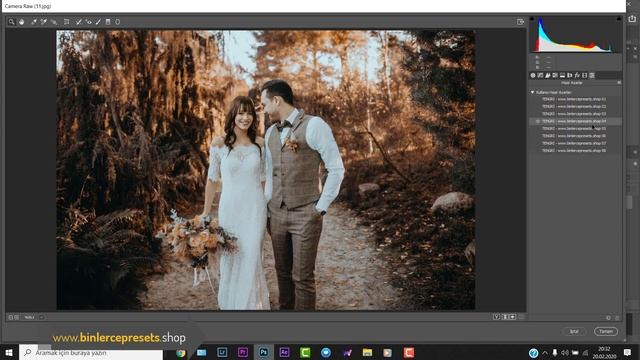Select the Transform tool
Image resolution: width=640 pixels, height=360 pixels.
pyautogui.click(x=67, y=22)
